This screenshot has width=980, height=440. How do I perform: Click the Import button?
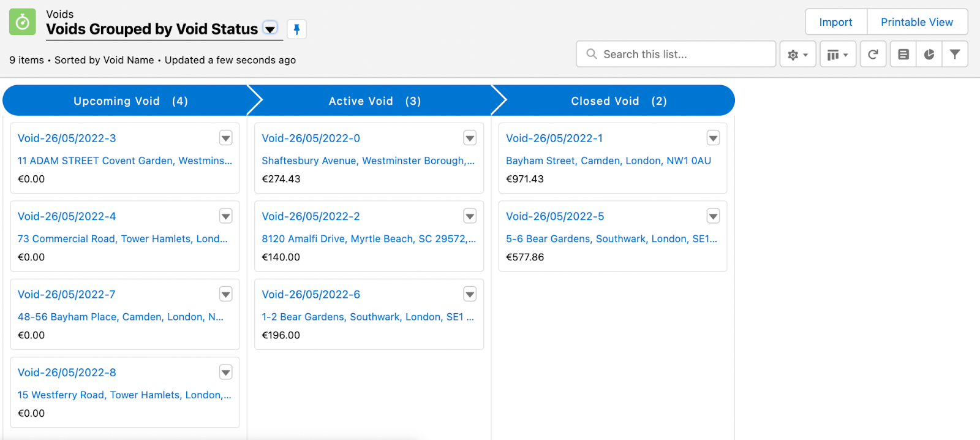(x=835, y=22)
